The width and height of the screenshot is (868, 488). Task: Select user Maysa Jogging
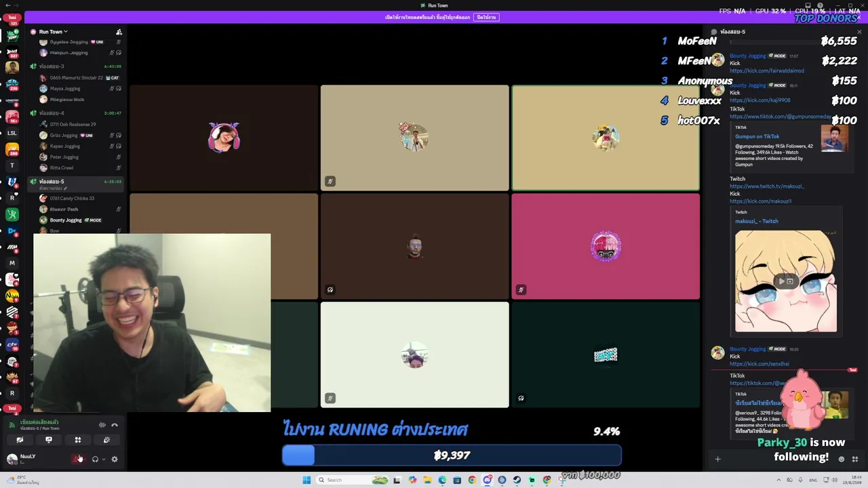[79, 89]
